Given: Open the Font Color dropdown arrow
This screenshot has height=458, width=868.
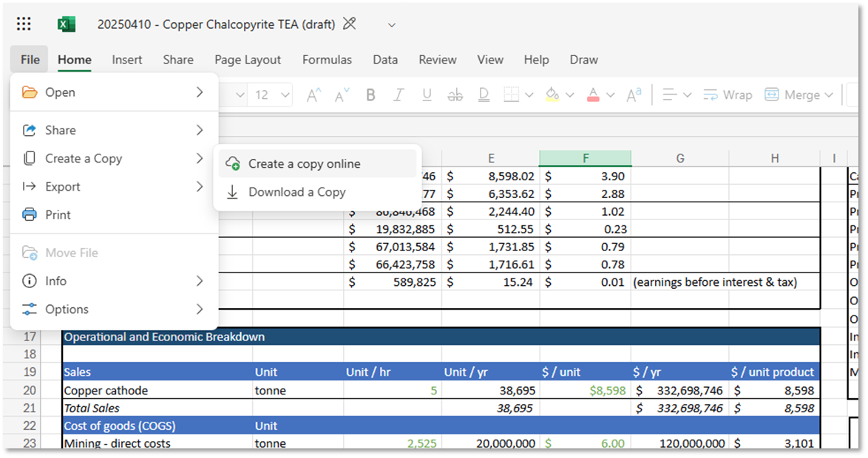Looking at the screenshot, I should [x=610, y=95].
